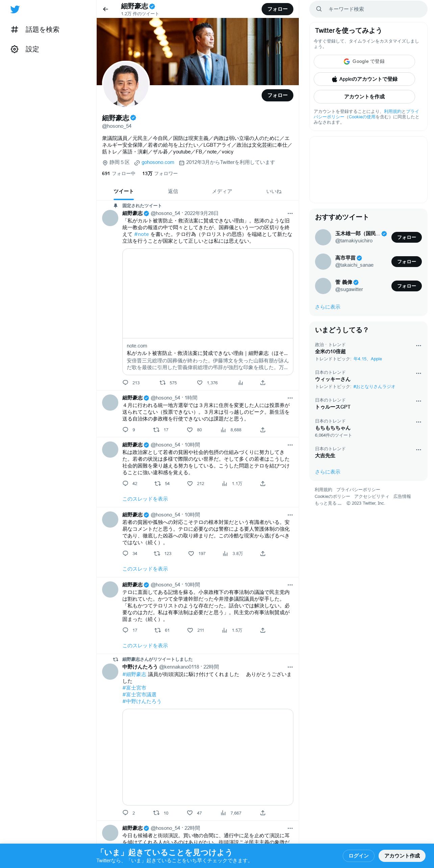Open 設定 settings

(x=25, y=49)
